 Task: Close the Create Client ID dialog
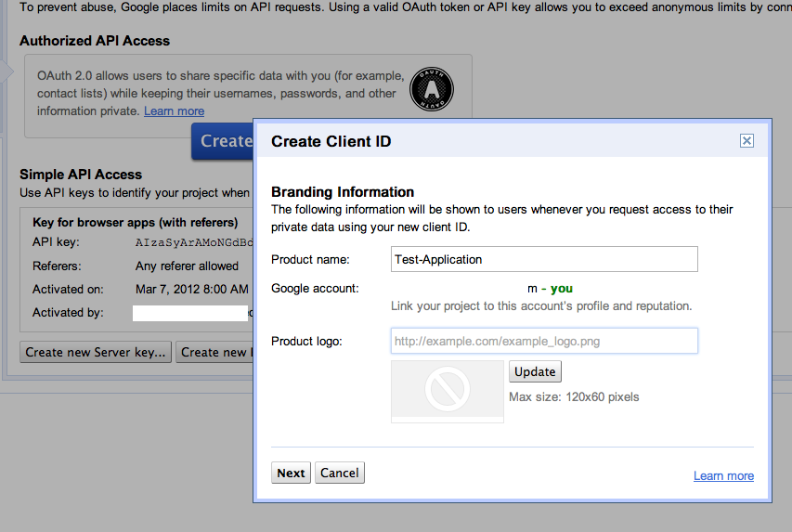[747, 140]
